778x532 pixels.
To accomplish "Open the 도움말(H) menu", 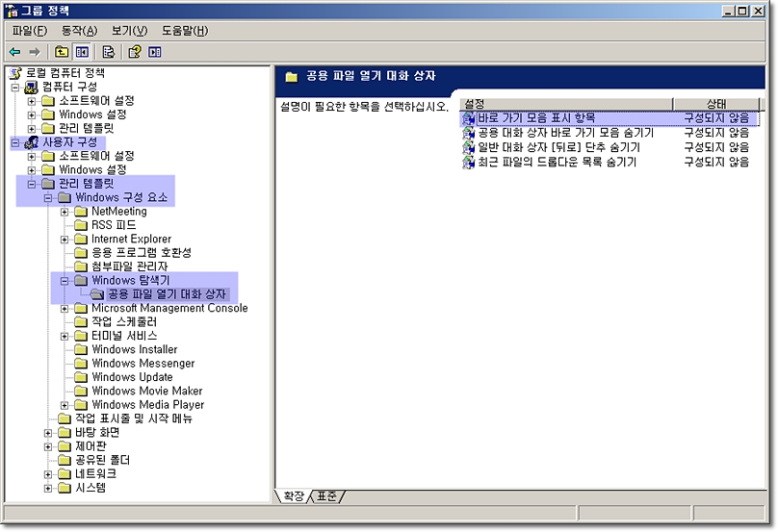I will (185, 31).
